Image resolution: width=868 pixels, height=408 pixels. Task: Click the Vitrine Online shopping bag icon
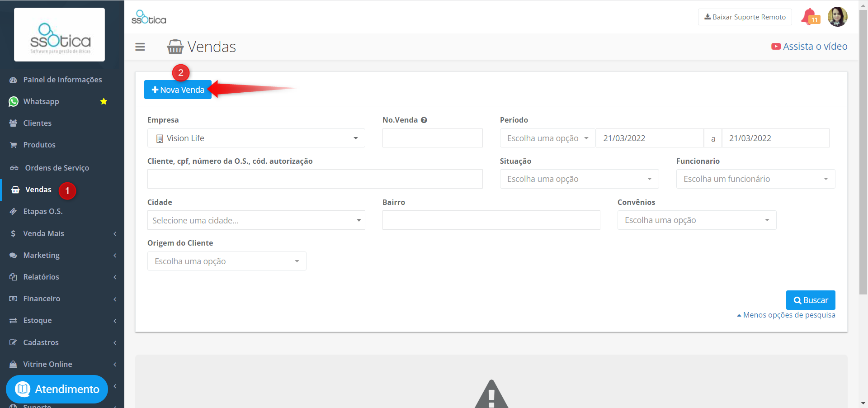[x=14, y=364]
